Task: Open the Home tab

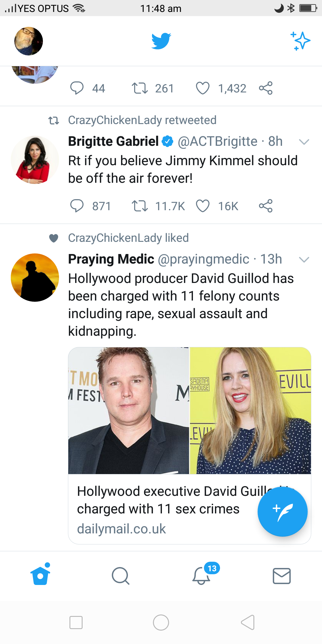Action: pyautogui.click(x=40, y=575)
